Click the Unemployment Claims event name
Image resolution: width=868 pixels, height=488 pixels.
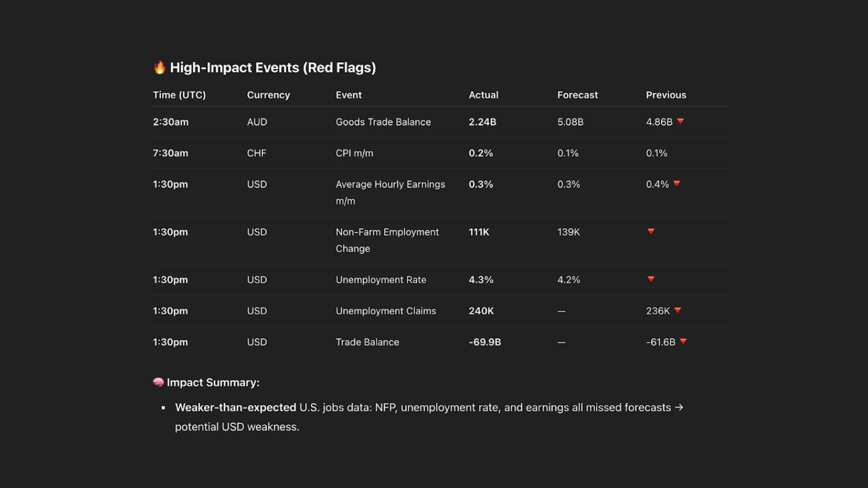coord(386,311)
